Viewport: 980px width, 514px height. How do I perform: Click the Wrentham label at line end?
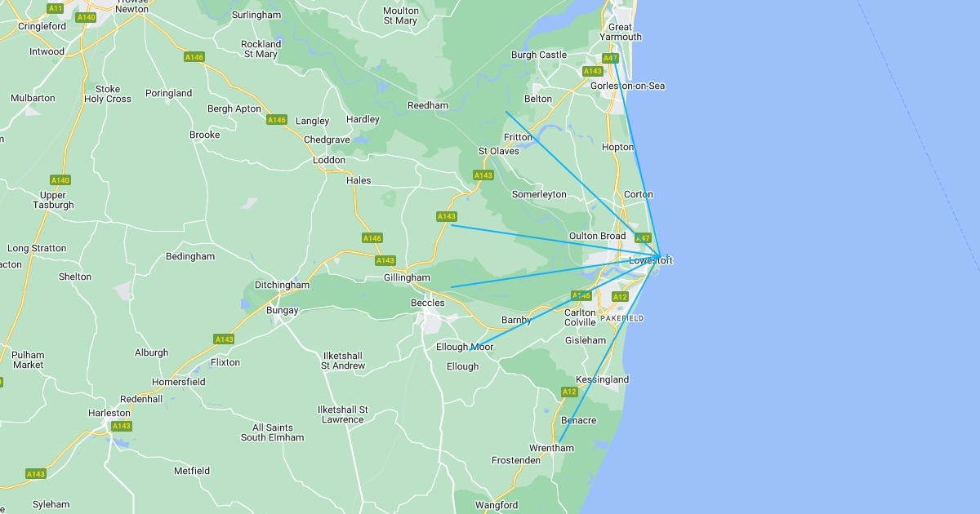click(x=551, y=448)
